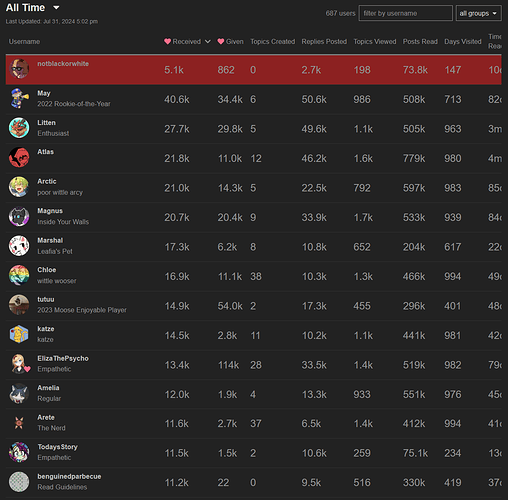Click Litten's profile avatar

tap(19, 128)
